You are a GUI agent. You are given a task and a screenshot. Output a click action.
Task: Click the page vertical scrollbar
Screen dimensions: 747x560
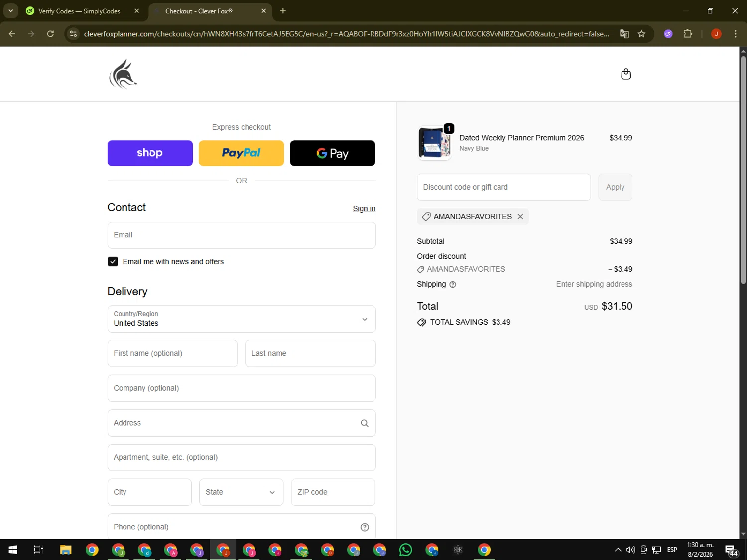click(743, 169)
